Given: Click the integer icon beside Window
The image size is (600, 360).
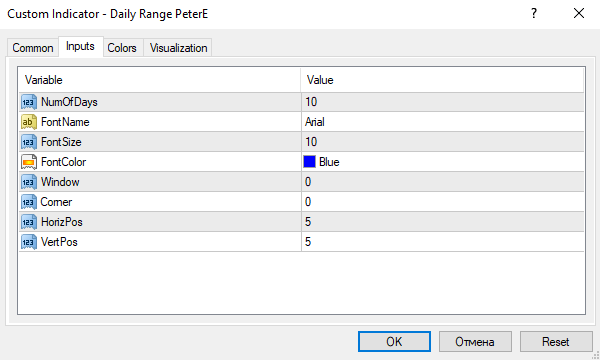Looking at the screenshot, I should (29, 182).
